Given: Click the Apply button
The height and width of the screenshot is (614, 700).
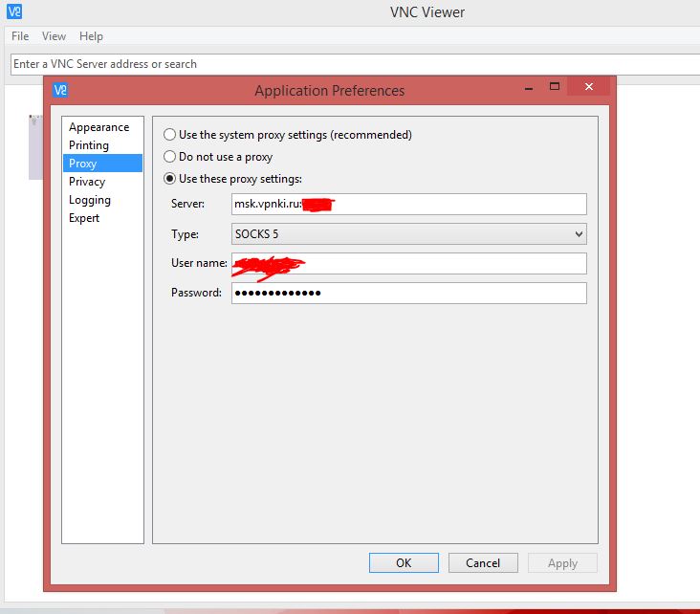Looking at the screenshot, I should [x=562, y=562].
